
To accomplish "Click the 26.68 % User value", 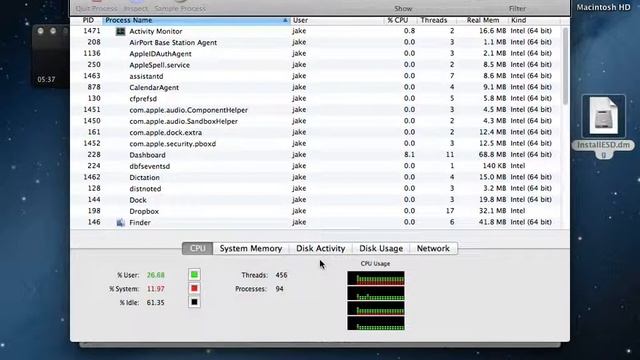I will pyautogui.click(x=156, y=275).
